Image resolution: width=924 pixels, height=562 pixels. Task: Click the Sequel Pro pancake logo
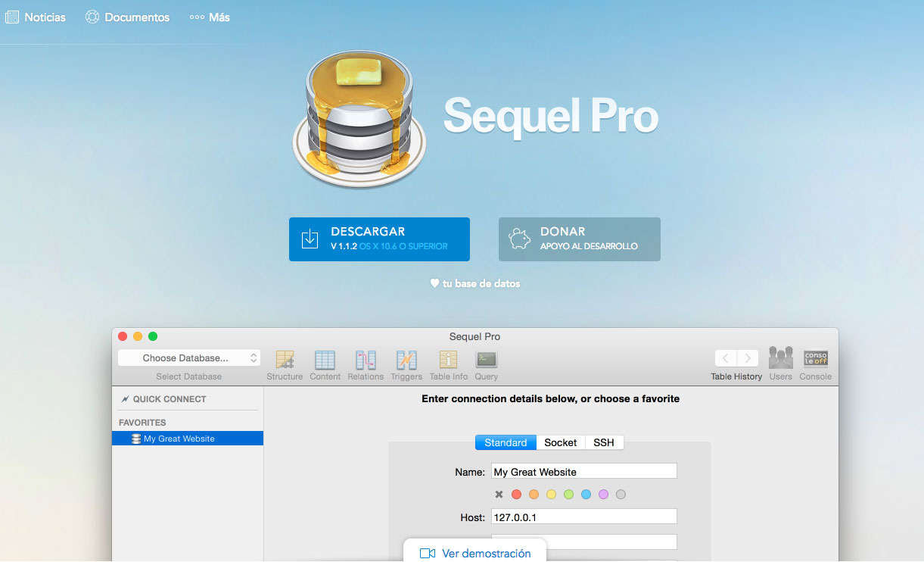tap(359, 118)
